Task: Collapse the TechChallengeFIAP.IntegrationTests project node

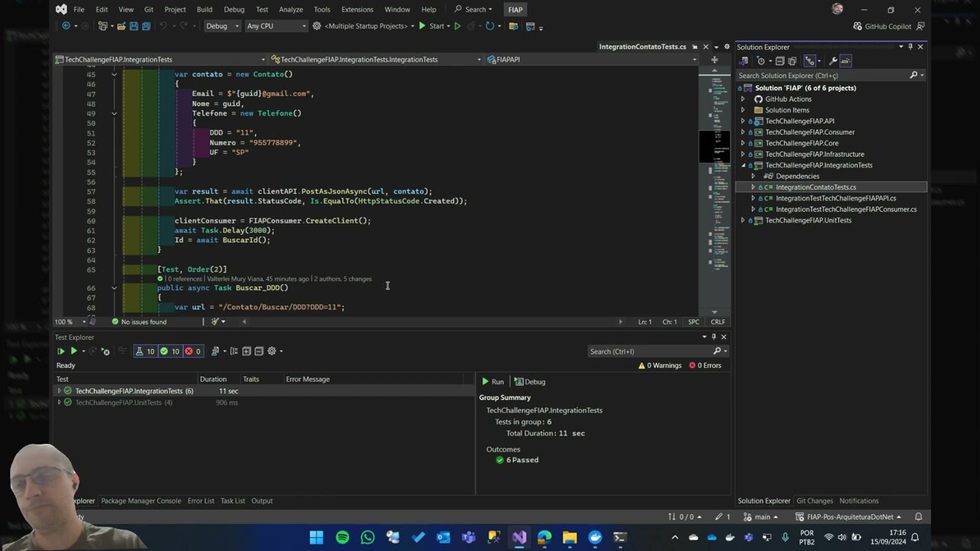Action: (x=743, y=165)
